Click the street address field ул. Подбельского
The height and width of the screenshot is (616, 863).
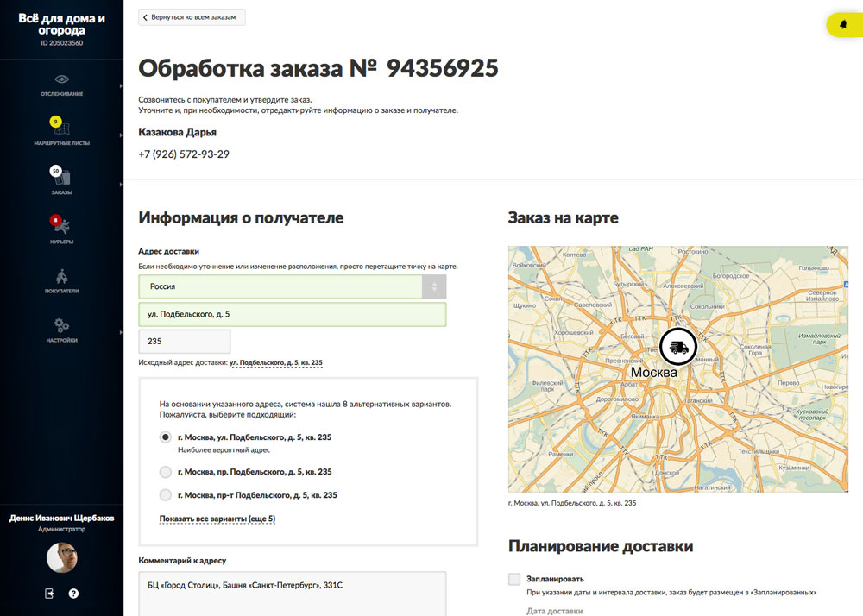(x=293, y=314)
